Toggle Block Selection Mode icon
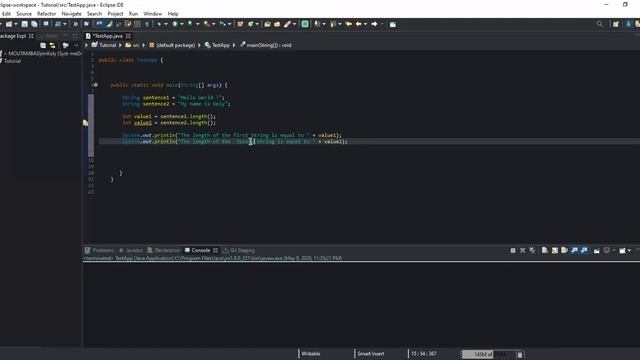 pyautogui.click(x=137, y=24)
